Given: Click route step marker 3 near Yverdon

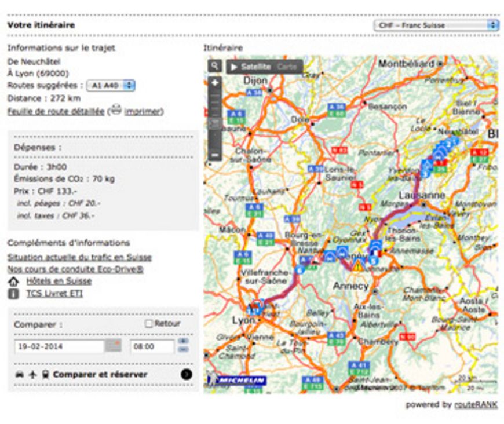Looking at the screenshot, I should coord(425,174).
